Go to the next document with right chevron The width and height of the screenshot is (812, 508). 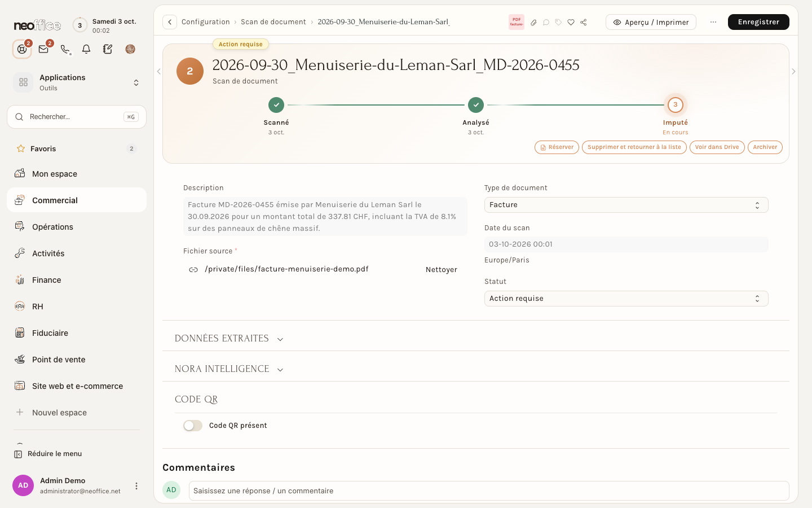pyautogui.click(x=793, y=72)
